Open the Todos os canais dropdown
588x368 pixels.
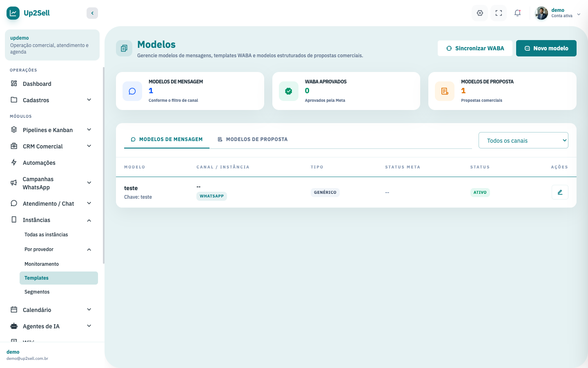(x=523, y=140)
